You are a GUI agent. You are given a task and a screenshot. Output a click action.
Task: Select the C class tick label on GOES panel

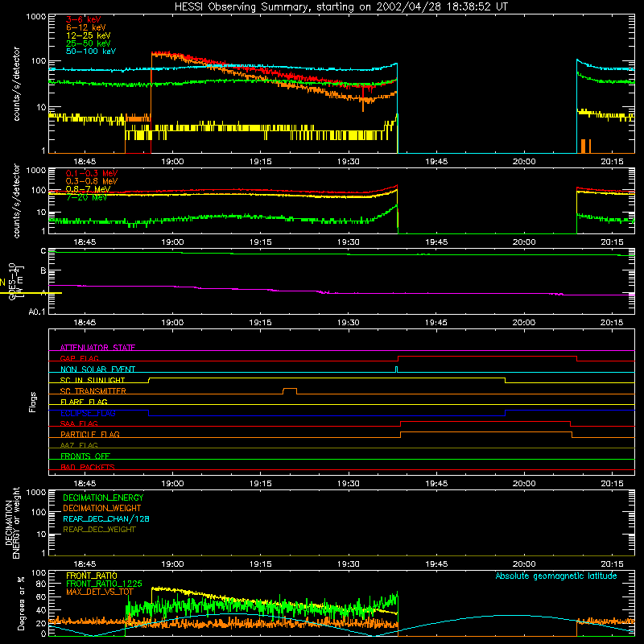coord(43,251)
